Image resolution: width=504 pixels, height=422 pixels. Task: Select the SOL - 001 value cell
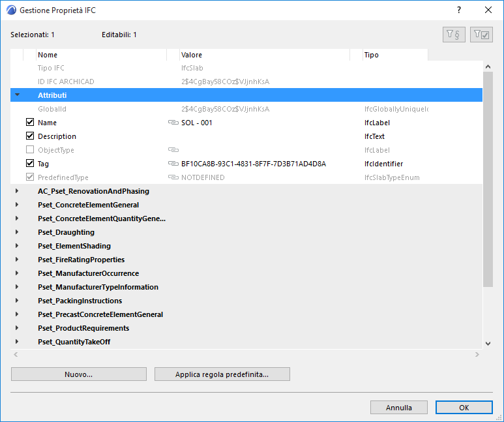click(197, 123)
